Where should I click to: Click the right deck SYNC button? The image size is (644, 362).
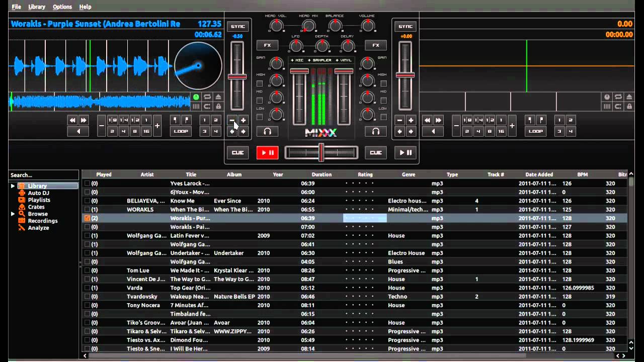405,26
